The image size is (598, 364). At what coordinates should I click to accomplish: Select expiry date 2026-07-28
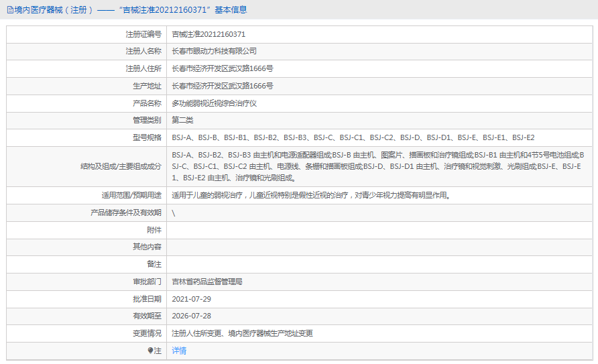click(192, 316)
